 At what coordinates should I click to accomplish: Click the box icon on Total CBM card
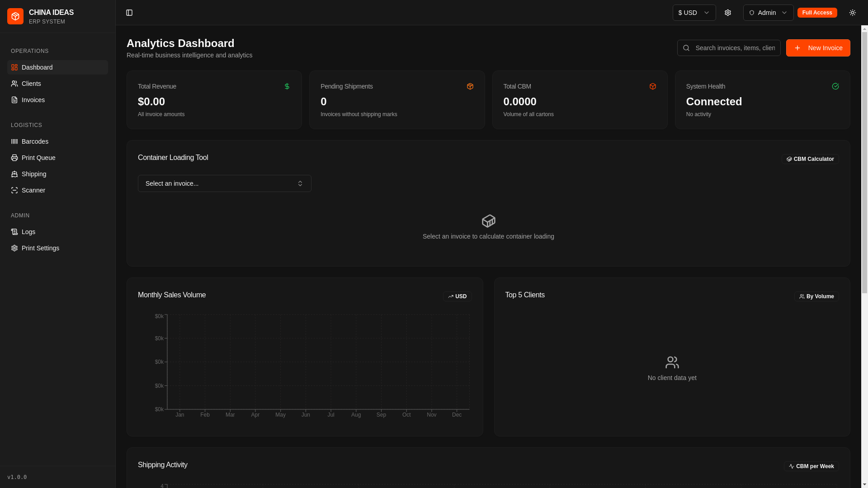653,86
